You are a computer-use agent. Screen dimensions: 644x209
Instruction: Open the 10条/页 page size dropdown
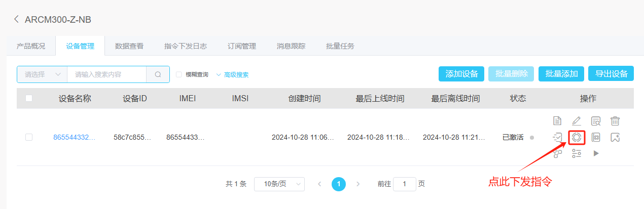tap(279, 184)
